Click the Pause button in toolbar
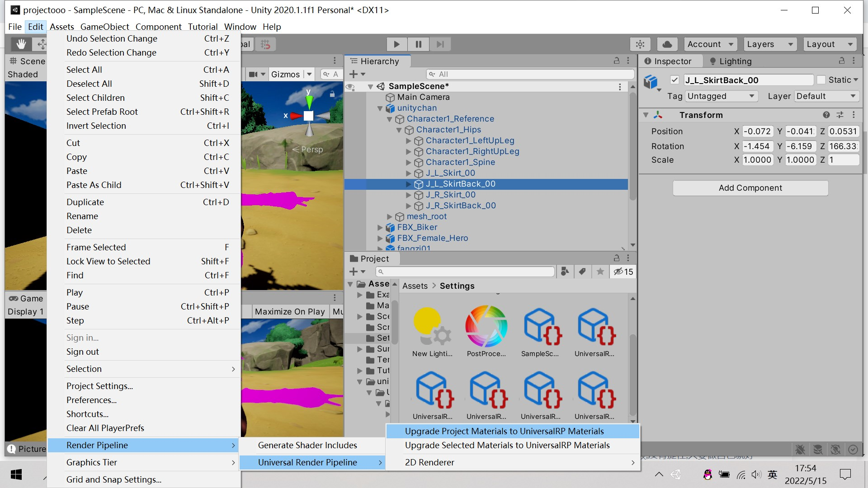 point(419,44)
